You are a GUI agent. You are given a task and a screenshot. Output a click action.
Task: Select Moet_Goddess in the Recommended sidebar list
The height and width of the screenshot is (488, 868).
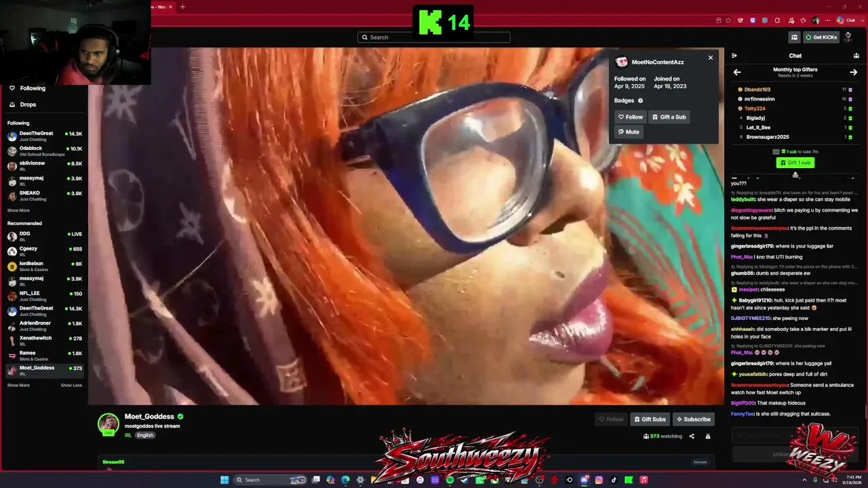tap(44, 371)
